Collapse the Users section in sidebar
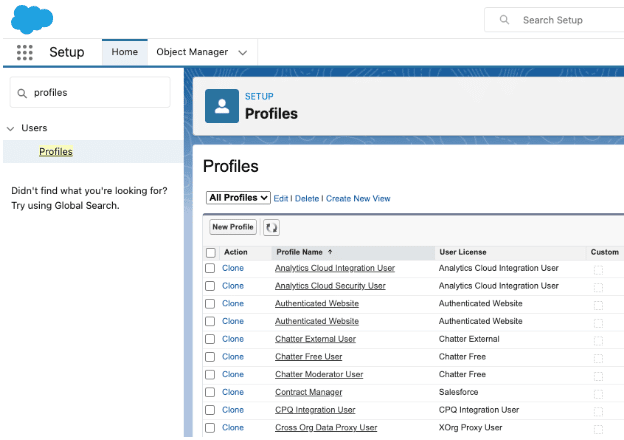The image size is (624, 440). [x=11, y=128]
